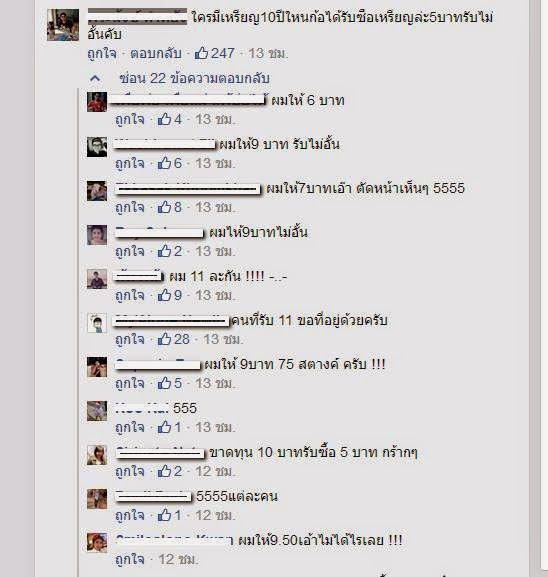Click thumbs-up icon on '5555แต่ละคน' reply
Screen dimensions: 548x577
click(164, 515)
